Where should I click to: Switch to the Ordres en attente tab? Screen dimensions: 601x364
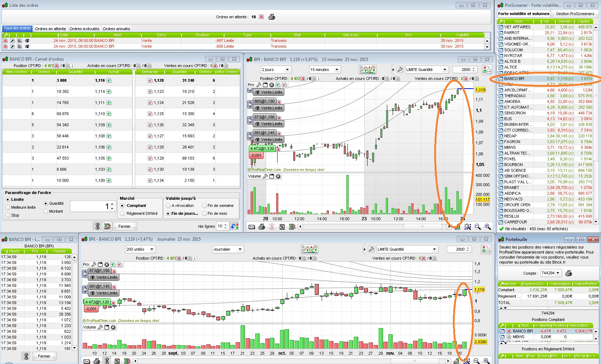coord(51,29)
